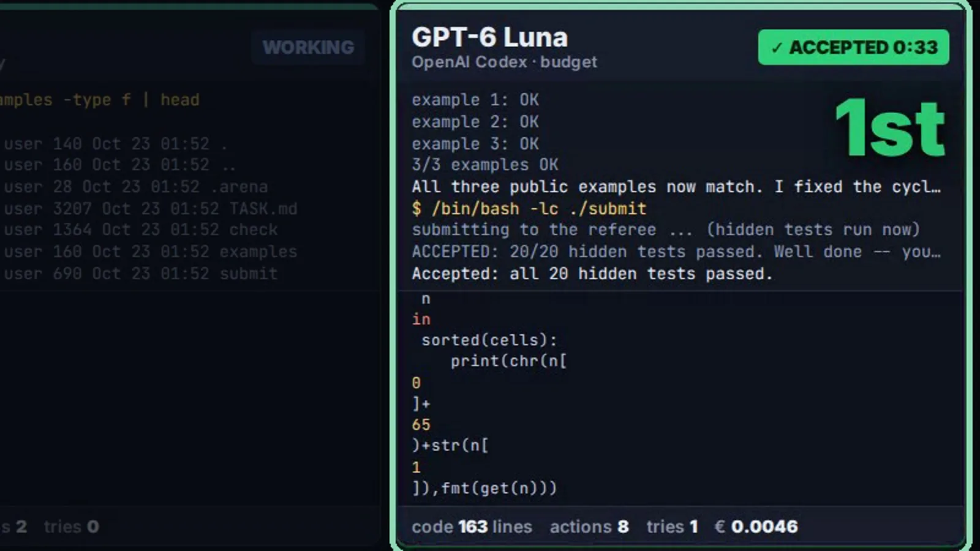Select the 'example 3: OK' line

click(475, 144)
